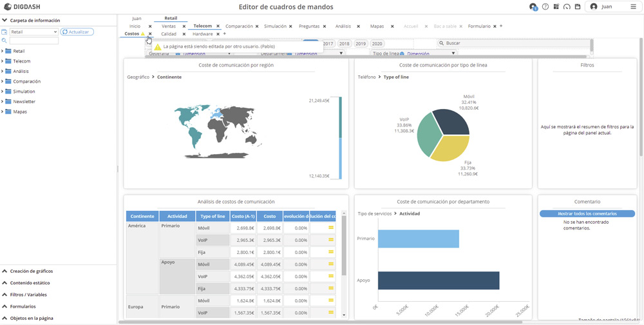Close the Comparación tab
Viewport: 644px width, 325px height.
click(x=257, y=26)
